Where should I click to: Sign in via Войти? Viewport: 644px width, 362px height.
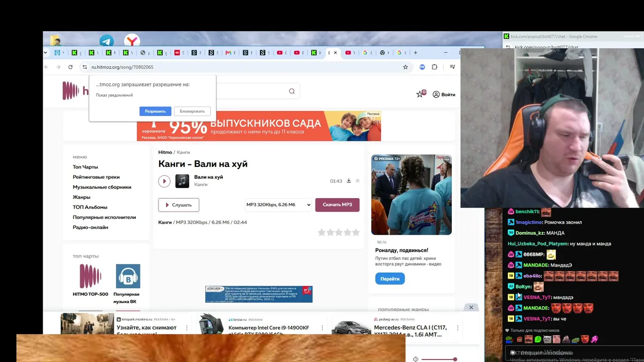[444, 95]
